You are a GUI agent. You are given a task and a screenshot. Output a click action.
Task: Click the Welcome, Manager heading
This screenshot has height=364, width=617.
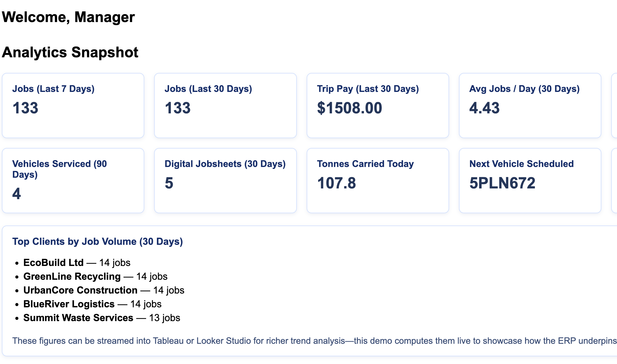pyautogui.click(x=68, y=17)
